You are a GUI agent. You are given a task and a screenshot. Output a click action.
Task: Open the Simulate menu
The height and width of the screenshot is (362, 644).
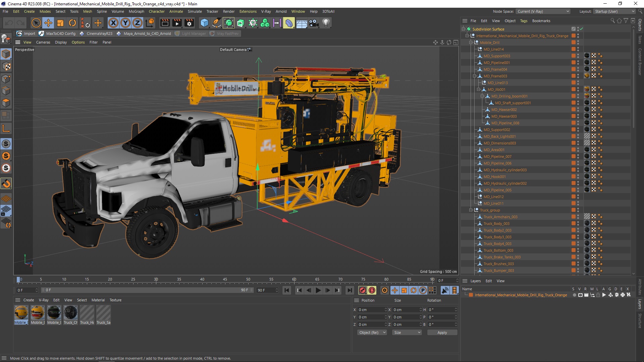tap(195, 11)
